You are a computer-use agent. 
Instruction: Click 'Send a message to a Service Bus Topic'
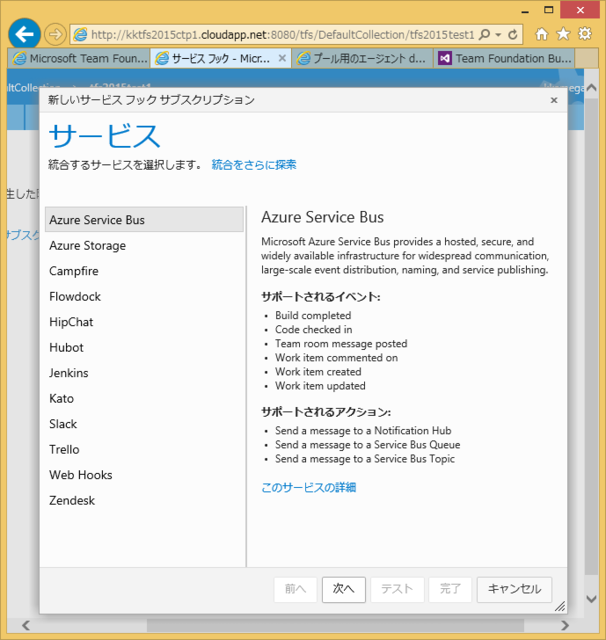coord(365,459)
